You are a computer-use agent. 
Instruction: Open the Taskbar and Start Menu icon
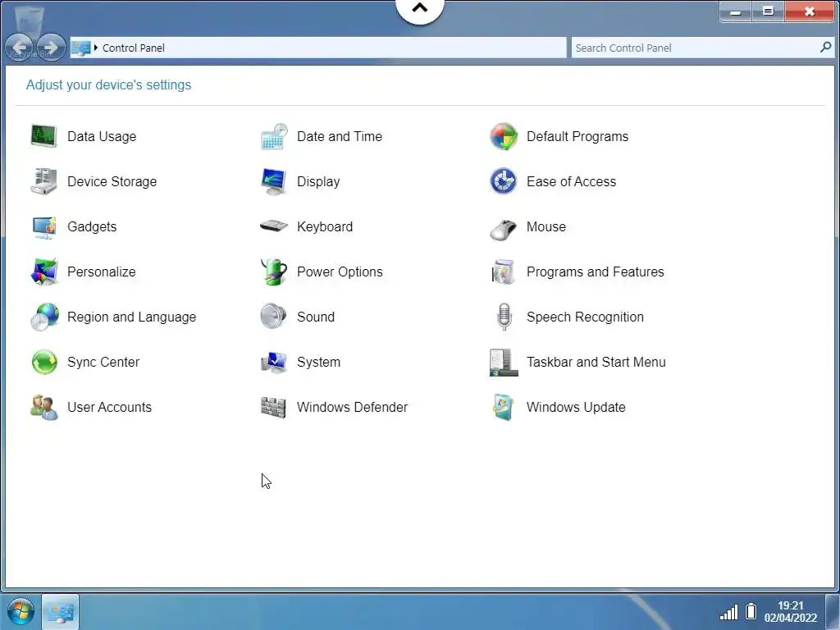(504, 363)
